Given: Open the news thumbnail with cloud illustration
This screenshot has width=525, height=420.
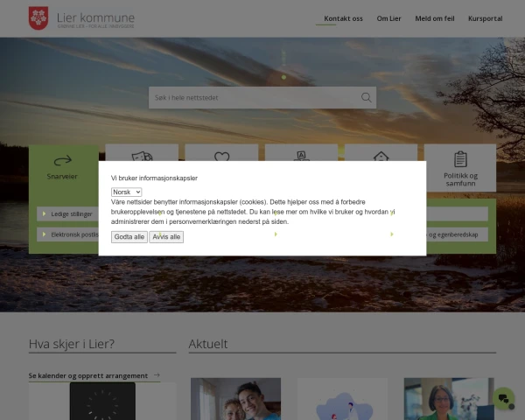Looking at the screenshot, I should (342, 399).
